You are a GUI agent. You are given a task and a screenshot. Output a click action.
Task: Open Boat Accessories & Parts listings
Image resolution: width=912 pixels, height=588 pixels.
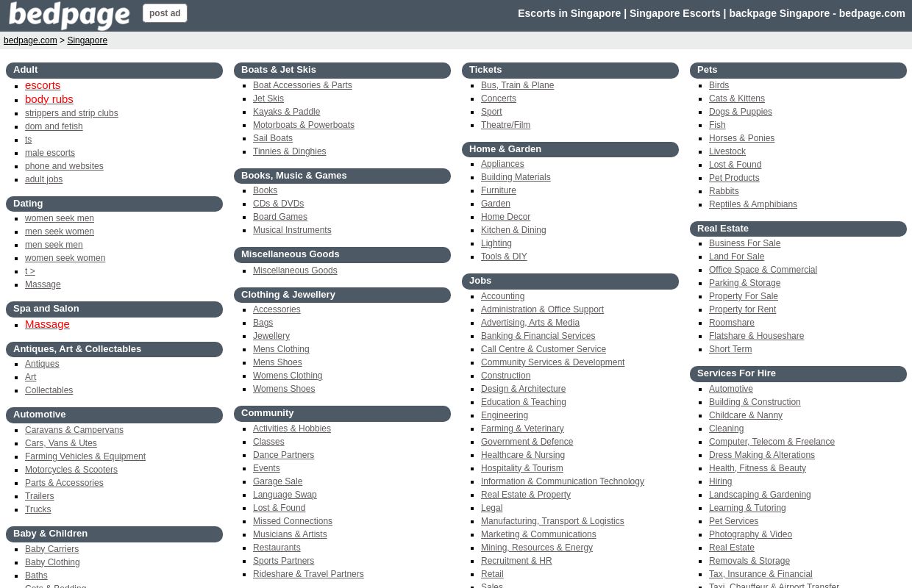(x=302, y=85)
